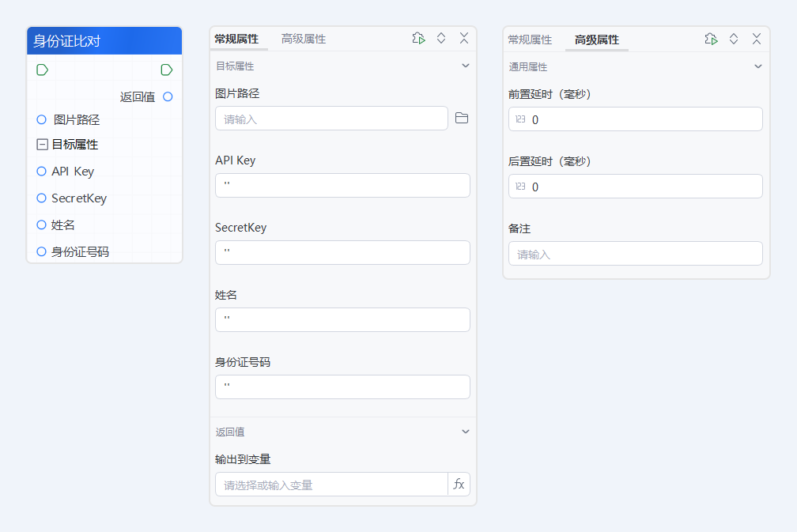797x532 pixels.
Task: Close the 高级属性 properties panel
Action: click(x=757, y=38)
